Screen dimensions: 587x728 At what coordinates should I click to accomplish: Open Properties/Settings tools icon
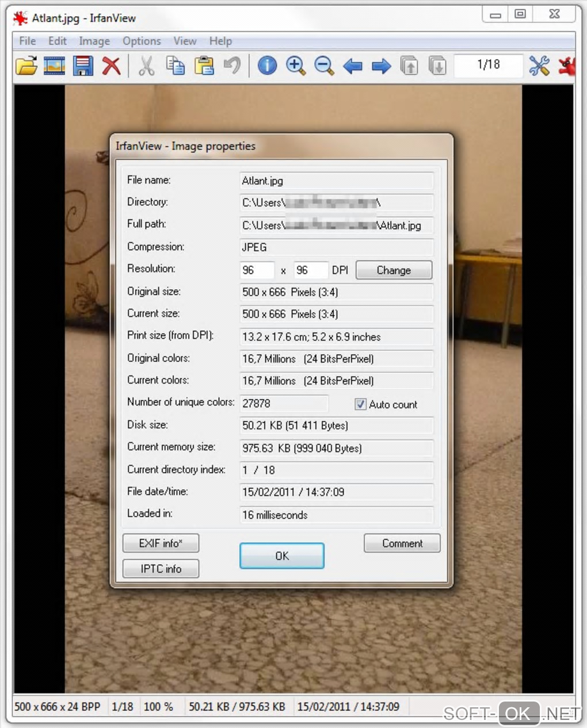click(539, 66)
